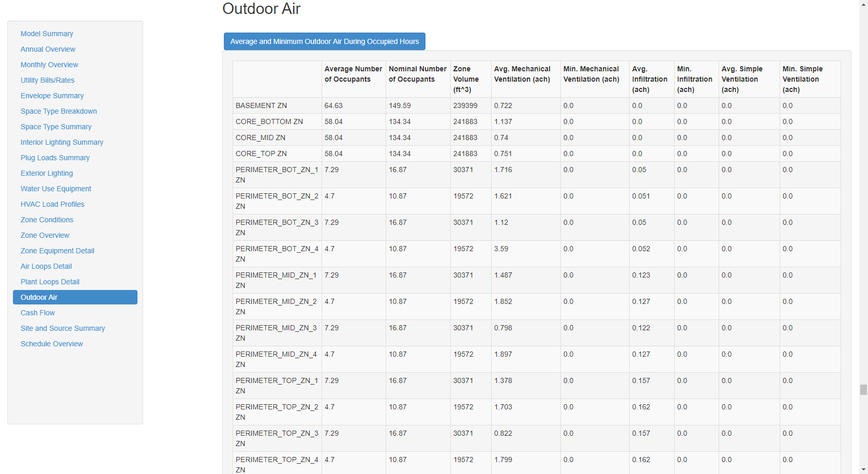Open the Space Type Breakdown report
Viewport: 868px width, 474px height.
[x=58, y=111]
